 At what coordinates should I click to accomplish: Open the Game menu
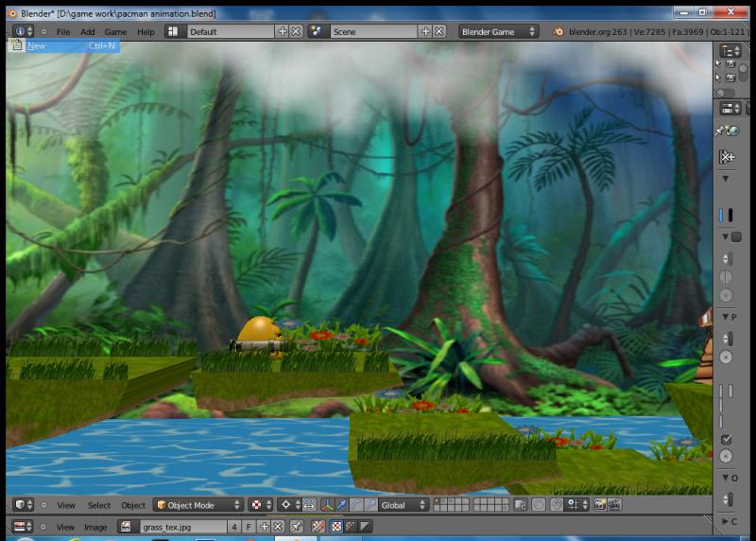(115, 31)
